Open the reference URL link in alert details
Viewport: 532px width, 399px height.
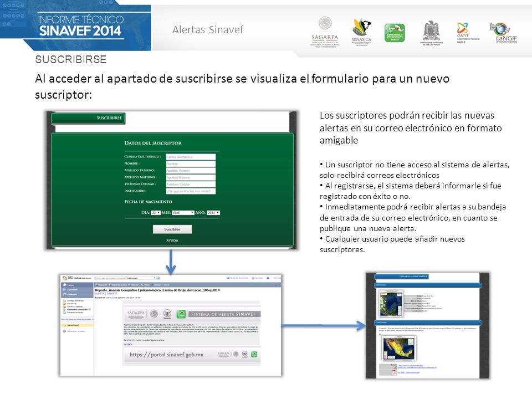(417, 366)
